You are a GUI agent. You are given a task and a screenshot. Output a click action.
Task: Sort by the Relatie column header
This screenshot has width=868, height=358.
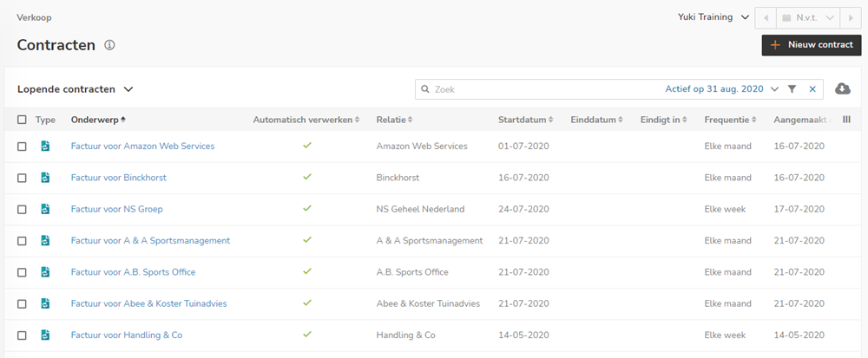[x=394, y=120]
